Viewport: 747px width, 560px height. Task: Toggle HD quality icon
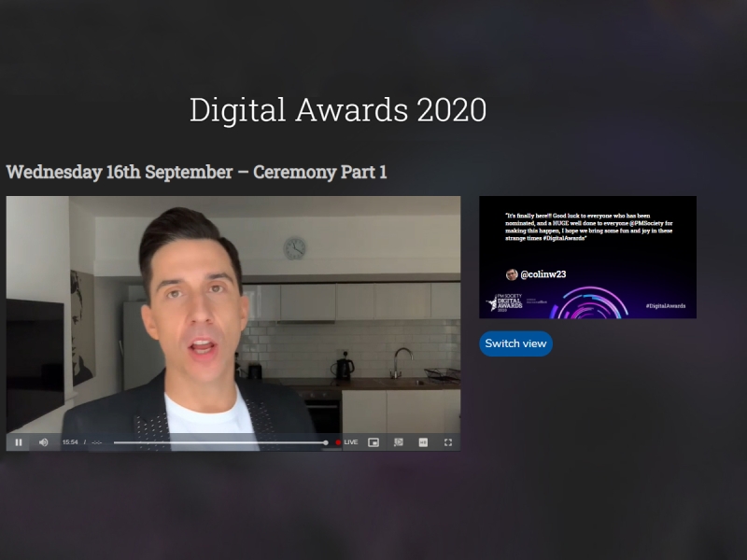[x=423, y=442]
